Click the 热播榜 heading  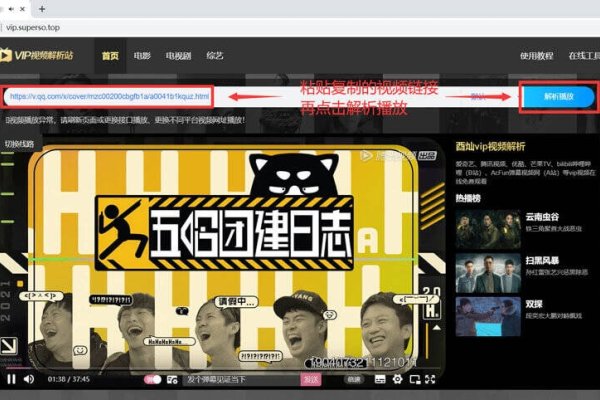(468, 198)
